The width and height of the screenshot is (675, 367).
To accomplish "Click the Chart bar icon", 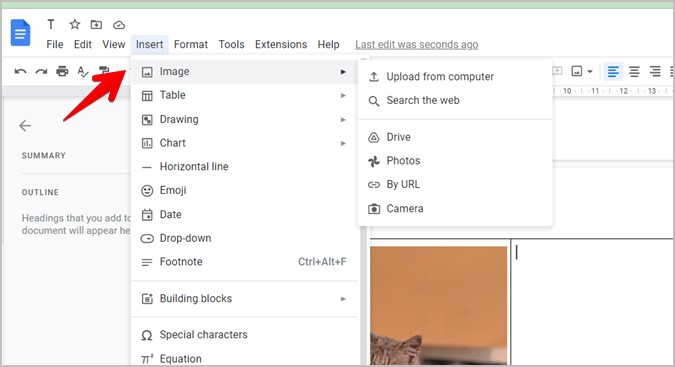I will pyautogui.click(x=147, y=143).
